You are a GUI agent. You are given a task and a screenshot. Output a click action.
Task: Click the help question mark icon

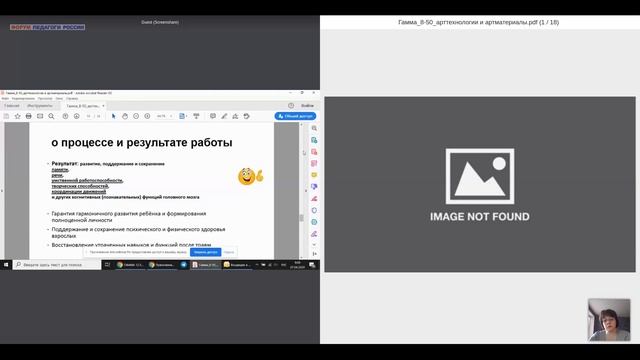pos(291,106)
